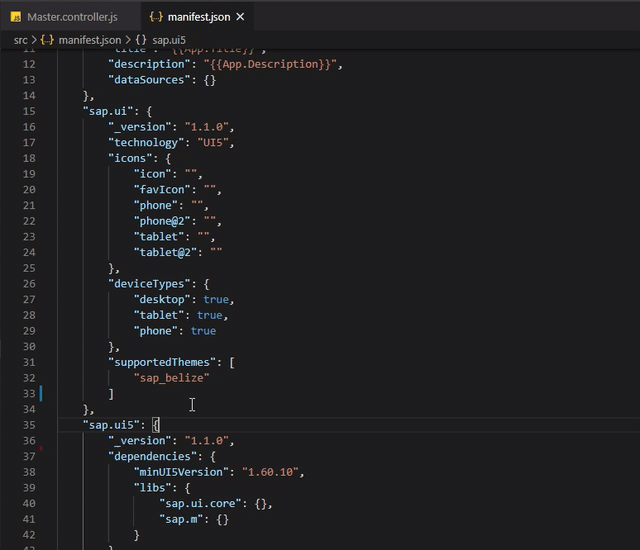Open the src breadcrumb folder

click(x=20, y=40)
